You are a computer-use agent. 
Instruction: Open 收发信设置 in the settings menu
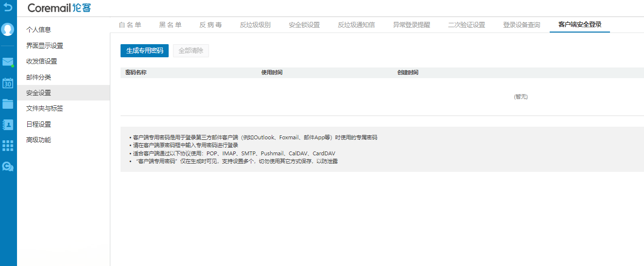tap(41, 61)
